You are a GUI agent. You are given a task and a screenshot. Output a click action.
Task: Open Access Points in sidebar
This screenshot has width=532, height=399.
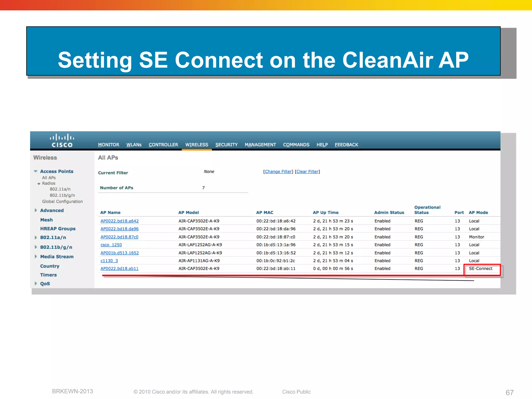57,171
